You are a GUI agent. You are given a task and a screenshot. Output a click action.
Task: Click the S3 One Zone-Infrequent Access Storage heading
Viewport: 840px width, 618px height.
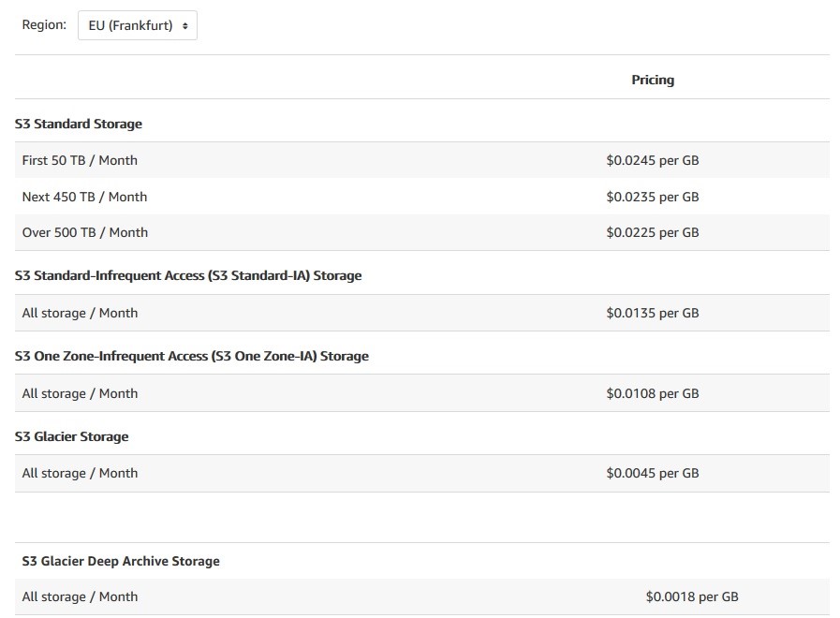192,356
